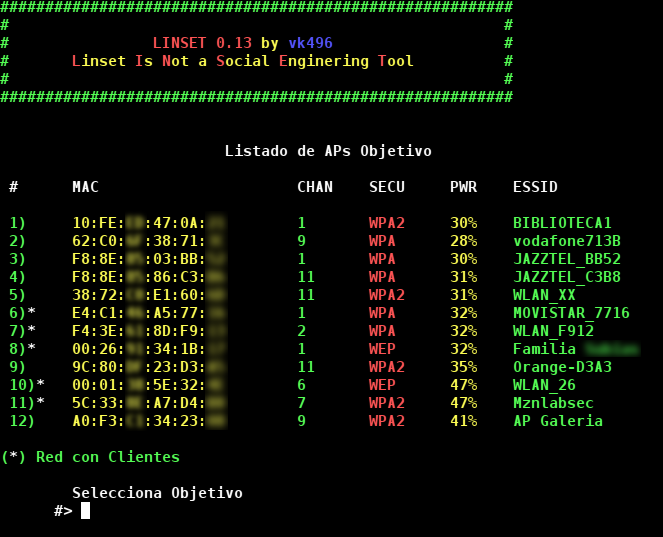Click WPA2 security of BIBLIOTECA1 row
663x537 pixels.
click(x=387, y=223)
